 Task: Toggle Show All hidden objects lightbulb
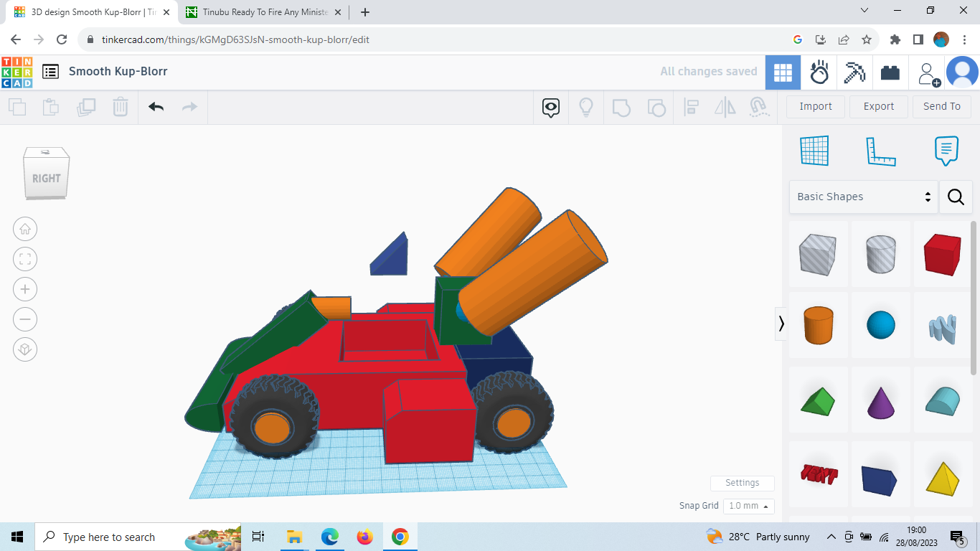[x=586, y=106]
